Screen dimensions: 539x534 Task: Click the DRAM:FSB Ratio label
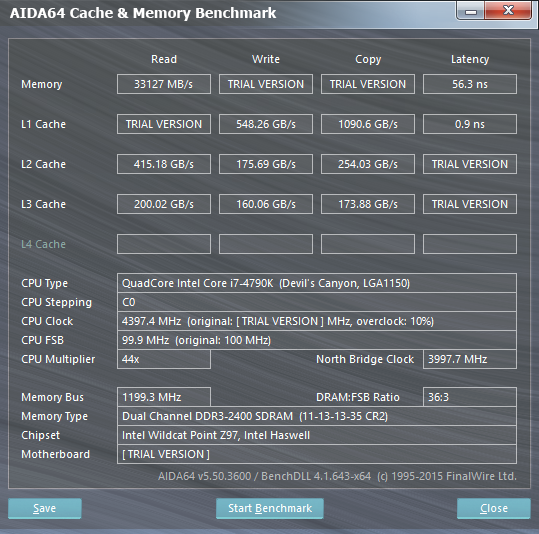click(358, 397)
